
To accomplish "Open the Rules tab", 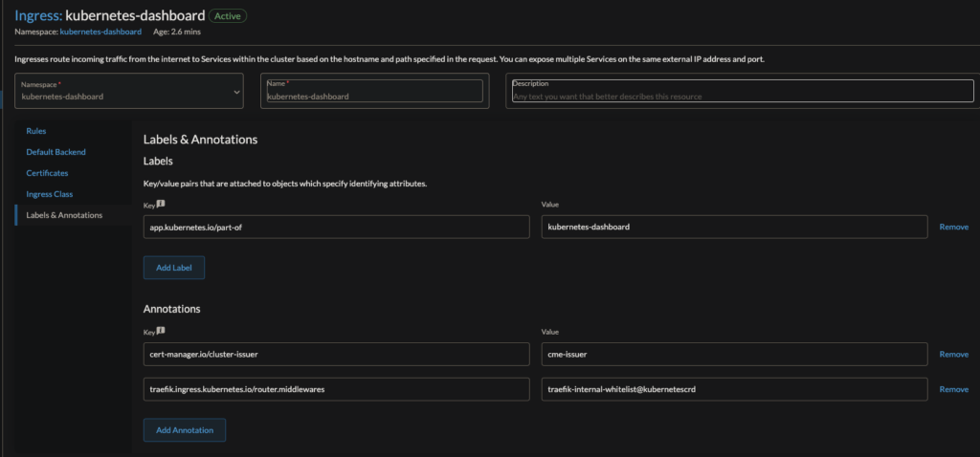I will click(36, 131).
